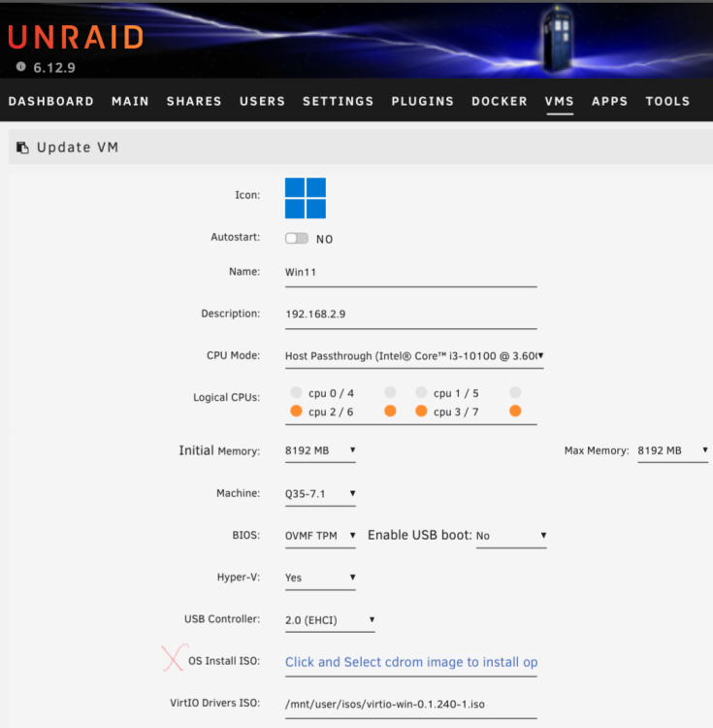Screen dimensions: 713x728
Task: Select the VMs tab
Action: click(560, 101)
